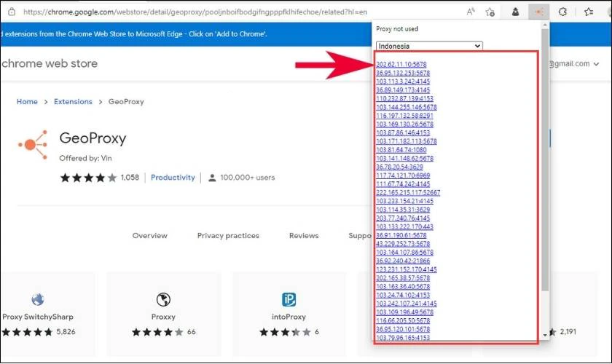This screenshot has height=364, width=612.
Task: Open the Indonesia country dropdown
Action: pyautogui.click(x=429, y=46)
